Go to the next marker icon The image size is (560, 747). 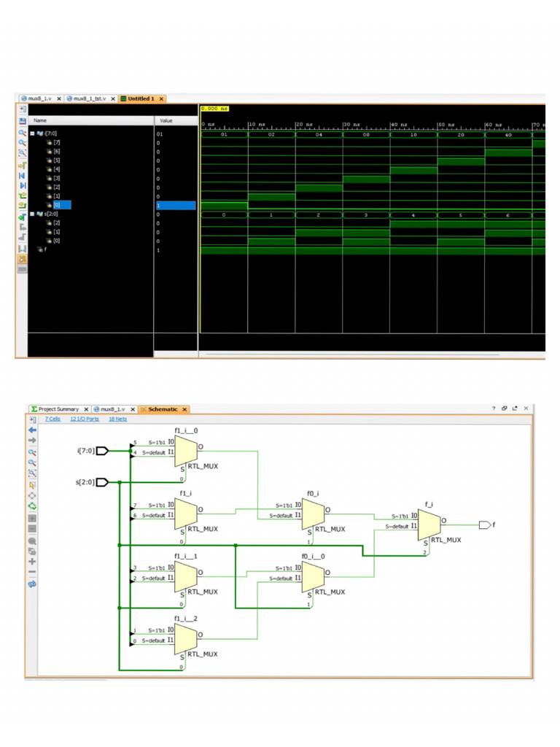(23, 237)
